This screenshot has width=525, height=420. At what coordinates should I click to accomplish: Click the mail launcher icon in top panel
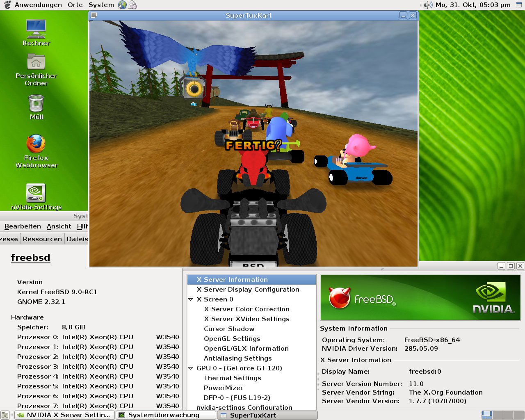pyautogui.click(x=132, y=5)
